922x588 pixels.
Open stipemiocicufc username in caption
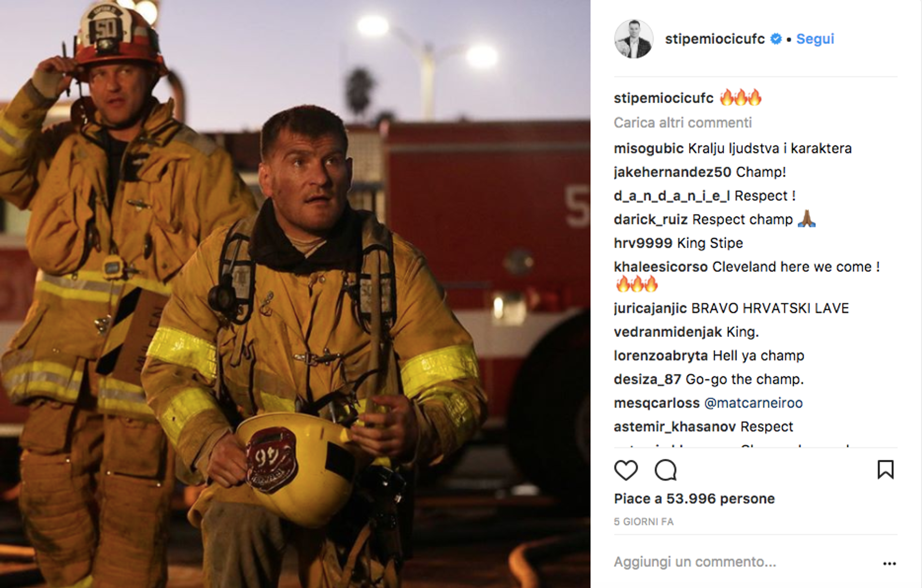pos(663,98)
